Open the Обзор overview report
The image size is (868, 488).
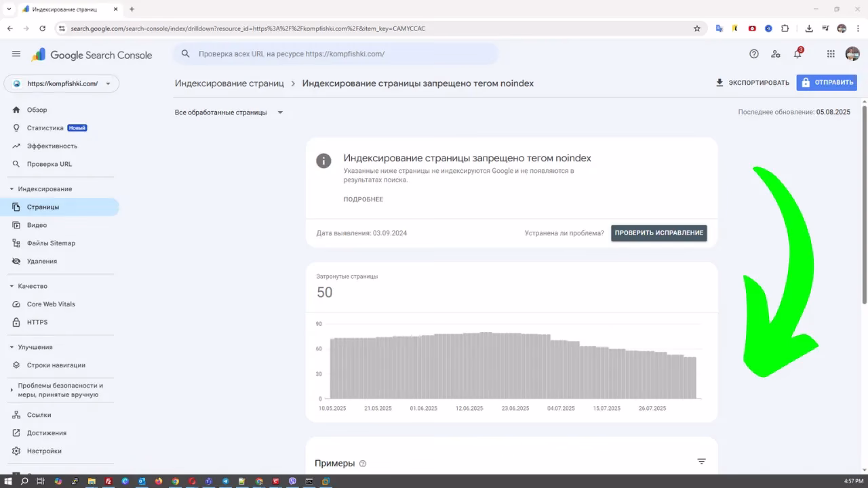[37, 109]
